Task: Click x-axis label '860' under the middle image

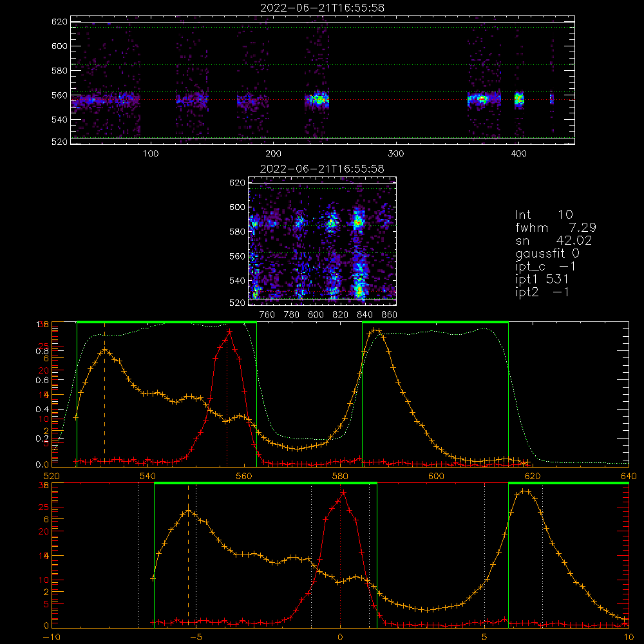Action: 390,315
